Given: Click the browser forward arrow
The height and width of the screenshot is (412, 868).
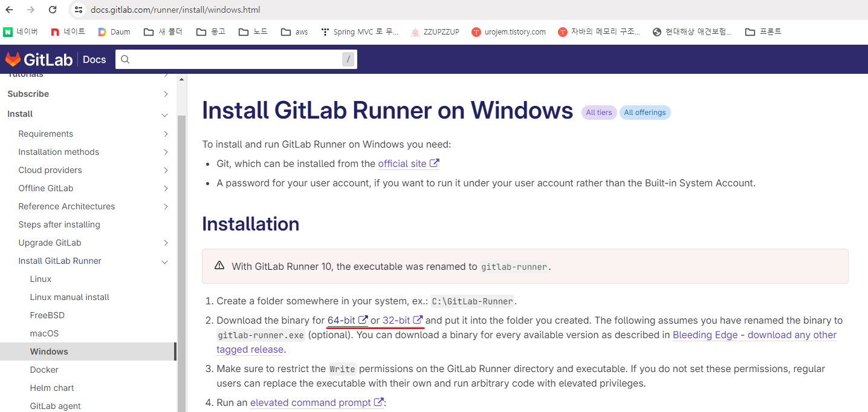Looking at the screenshot, I should [x=31, y=10].
